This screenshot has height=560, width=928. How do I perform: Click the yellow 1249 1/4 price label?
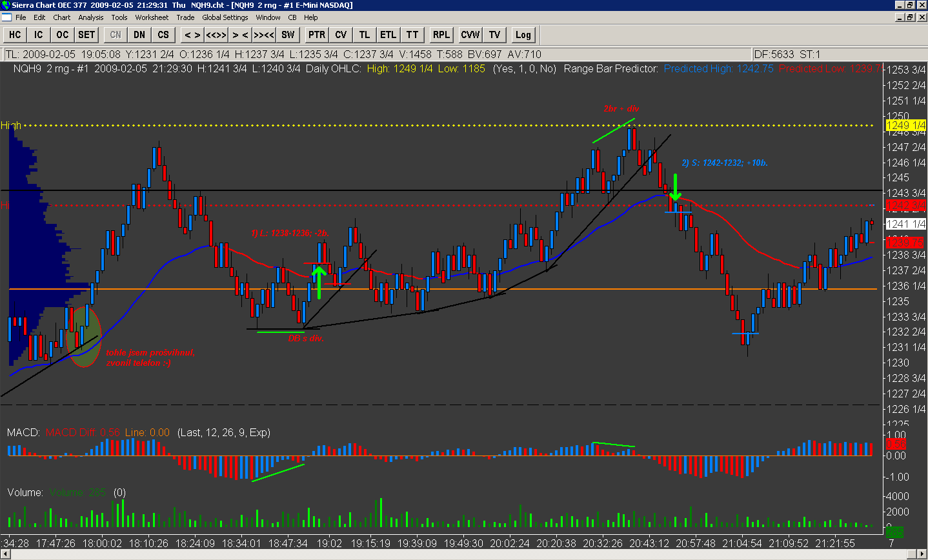point(905,125)
